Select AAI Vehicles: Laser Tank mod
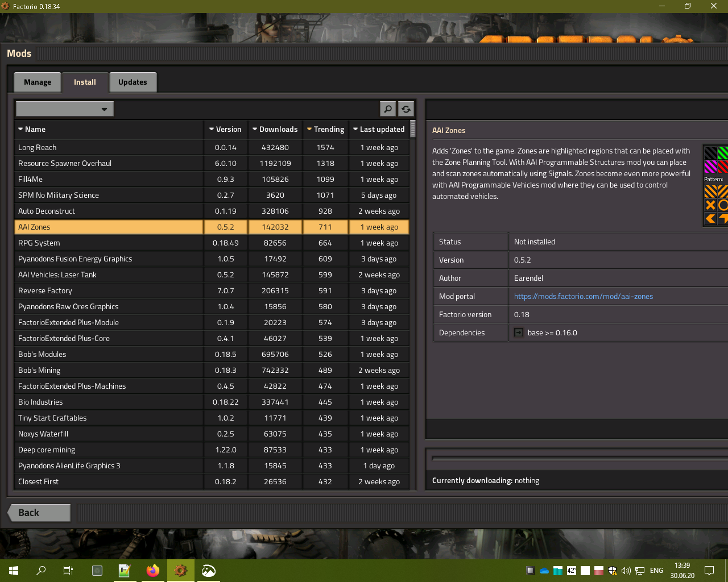Screen dimensions: 728x582 point(212,275)
